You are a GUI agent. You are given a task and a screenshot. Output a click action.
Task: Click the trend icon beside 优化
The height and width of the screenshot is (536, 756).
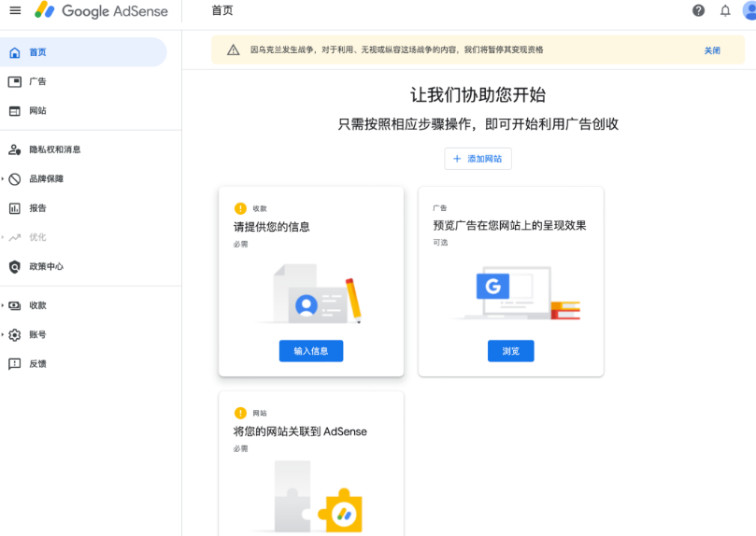coord(15,237)
